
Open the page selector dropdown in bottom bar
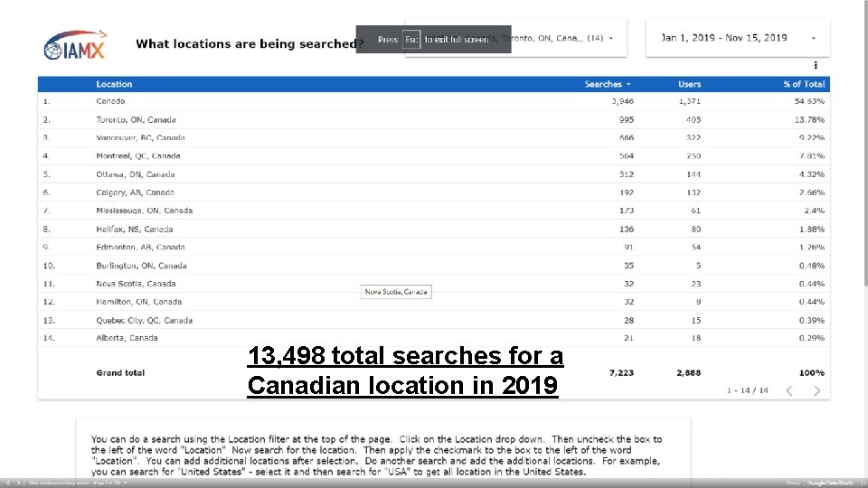[x=78, y=483]
